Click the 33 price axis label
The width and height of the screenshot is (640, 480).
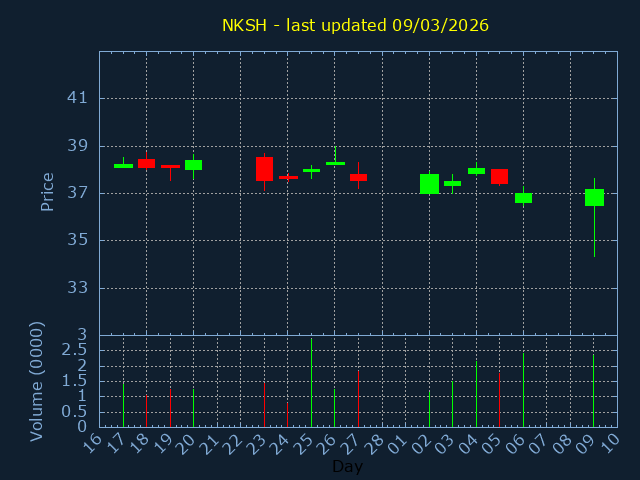(x=77, y=288)
